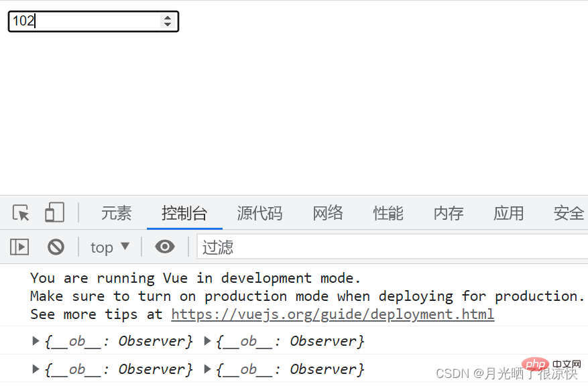The width and height of the screenshot is (588, 386).
Task: Create a live expression with the eye icon
Action: click(165, 247)
